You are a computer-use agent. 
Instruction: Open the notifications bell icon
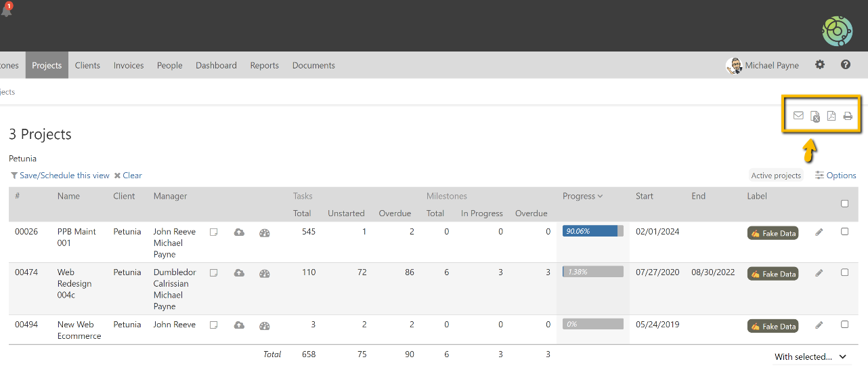[x=7, y=9]
